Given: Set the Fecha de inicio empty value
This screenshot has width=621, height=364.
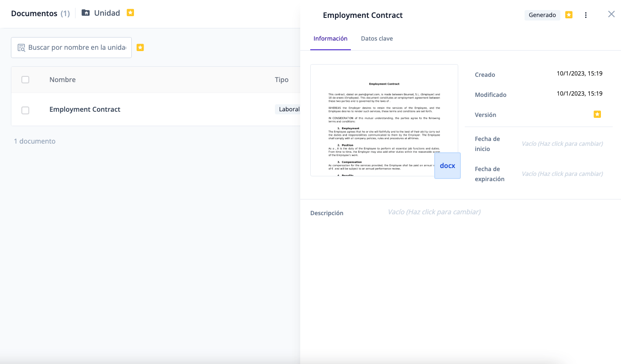Looking at the screenshot, I should [x=562, y=144].
